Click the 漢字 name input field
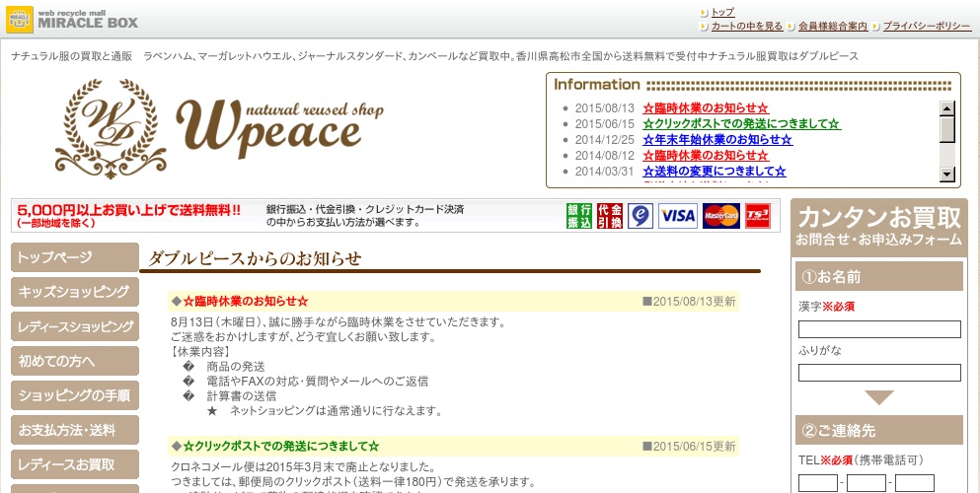The width and height of the screenshot is (980, 493). (x=878, y=329)
